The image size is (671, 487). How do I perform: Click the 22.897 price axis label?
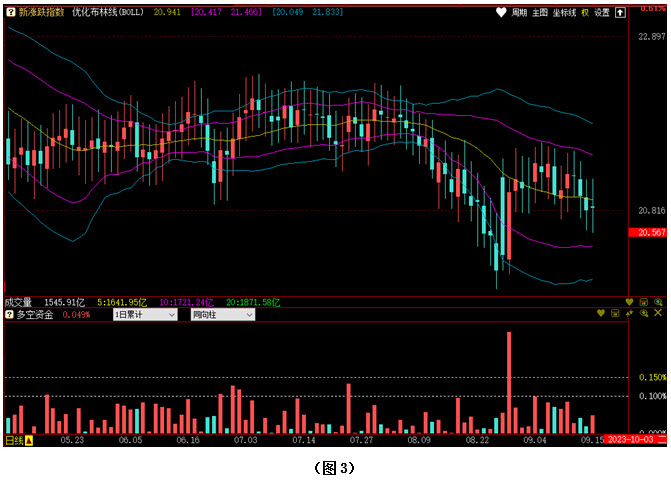tap(652, 37)
